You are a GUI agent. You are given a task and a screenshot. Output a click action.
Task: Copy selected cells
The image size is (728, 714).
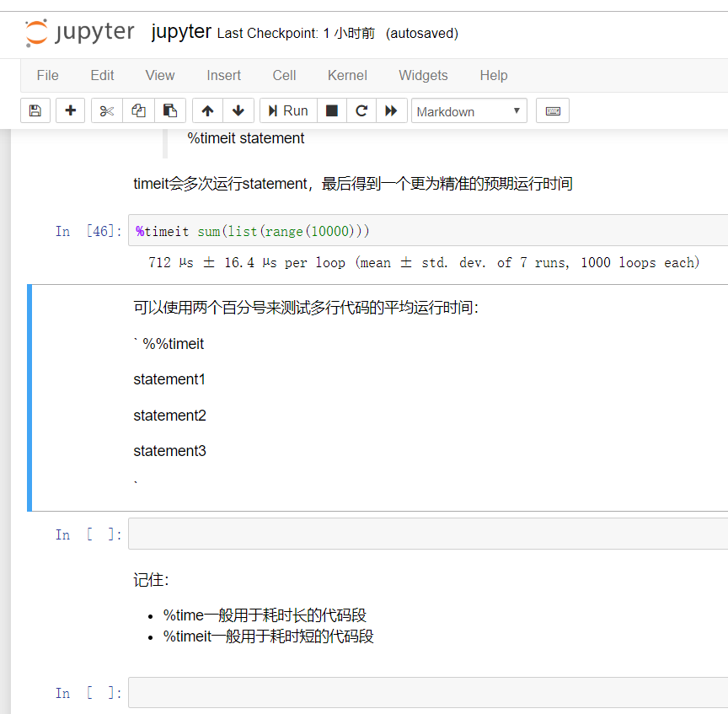(138, 110)
